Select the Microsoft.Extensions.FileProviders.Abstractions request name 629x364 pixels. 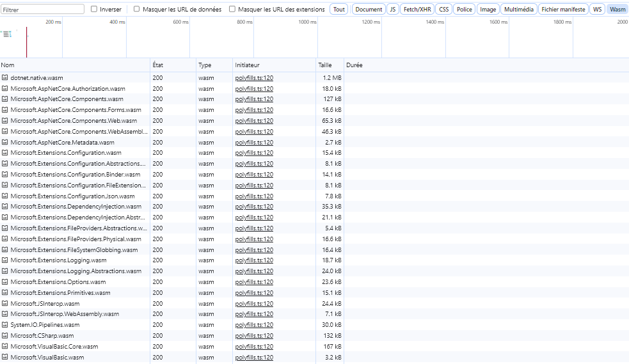coord(79,228)
